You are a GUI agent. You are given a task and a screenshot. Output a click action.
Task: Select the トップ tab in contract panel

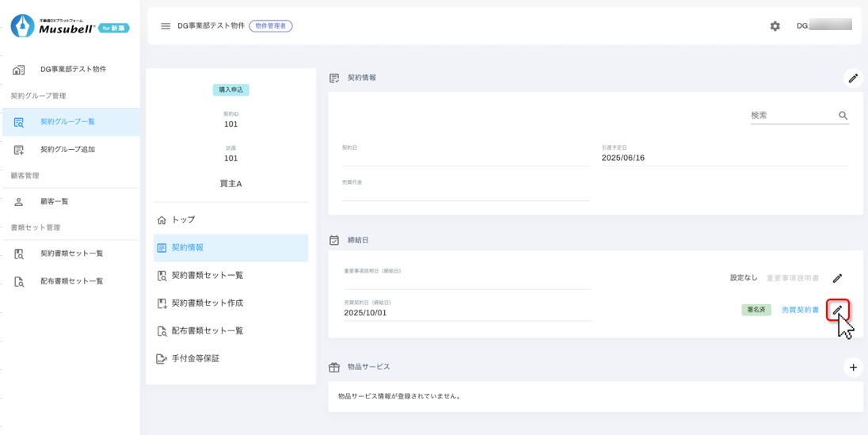click(x=183, y=219)
